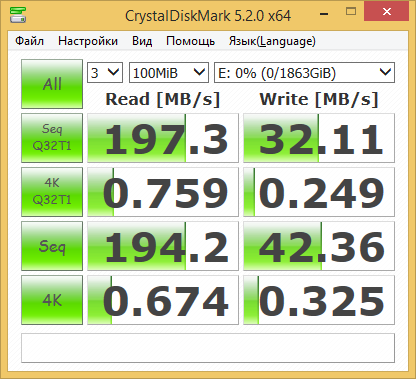
Task: Close the CrystalDiskMark window
Action: point(387,12)
